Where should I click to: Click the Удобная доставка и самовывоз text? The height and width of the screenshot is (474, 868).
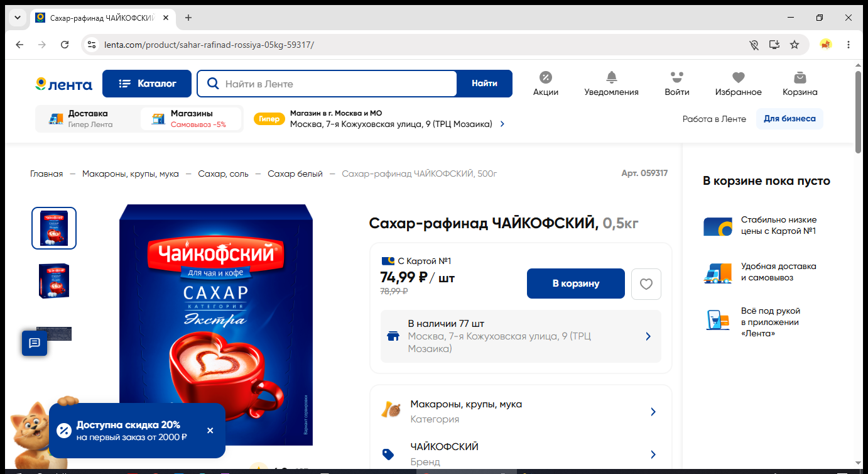coord(779,272)
